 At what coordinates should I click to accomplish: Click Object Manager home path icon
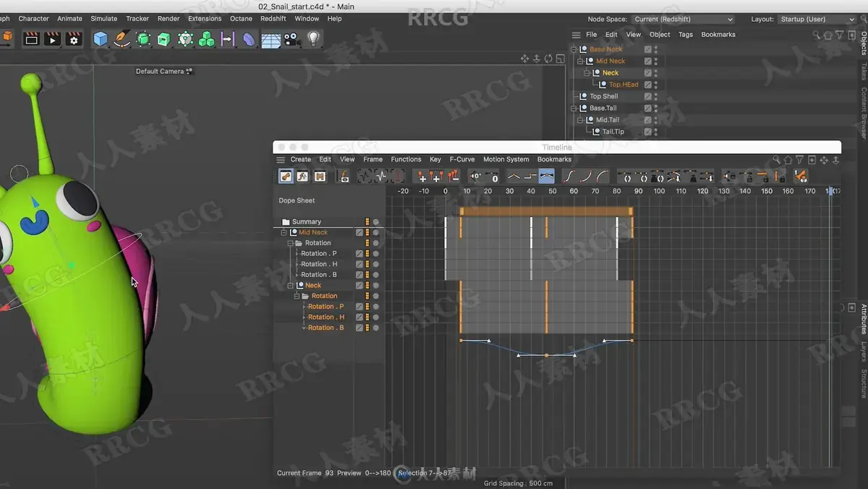(x=828, y=35)
